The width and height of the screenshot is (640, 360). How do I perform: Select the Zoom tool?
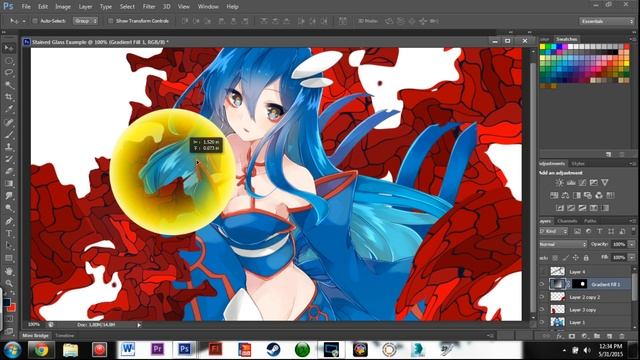point(9,283)
